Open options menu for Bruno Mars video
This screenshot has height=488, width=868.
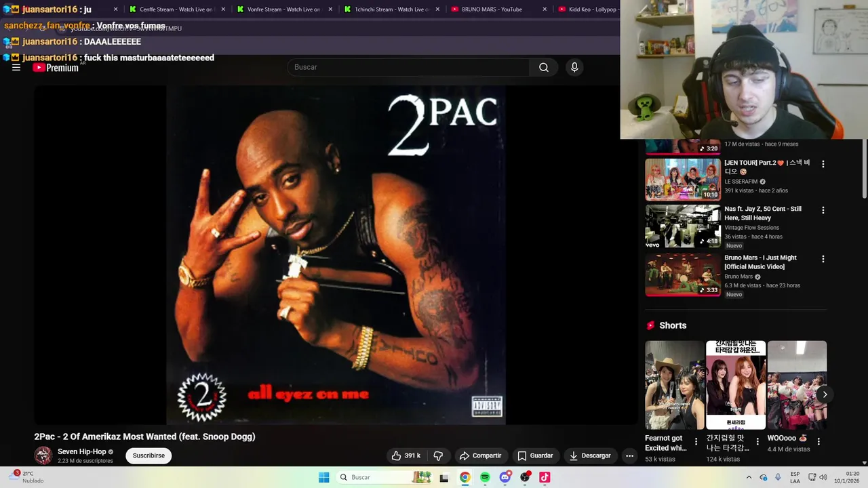tap(823, 259)
